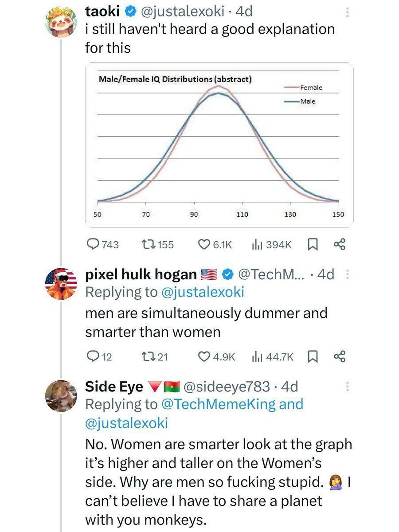Like pixel hulk hogan's reply with 4.9K likes
The width and height of the screenshot is (399, 532).
(x=216, y=356)
